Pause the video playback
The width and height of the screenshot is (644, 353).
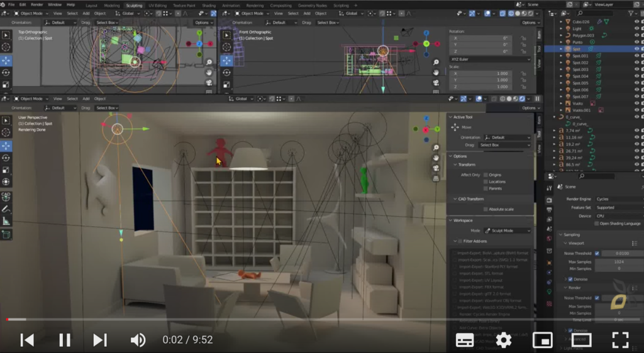click(65, 340)
